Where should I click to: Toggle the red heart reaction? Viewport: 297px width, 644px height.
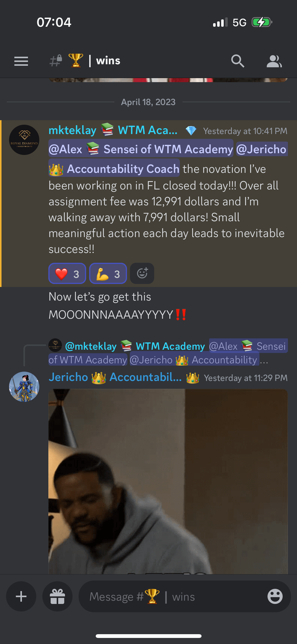(67, 273)
